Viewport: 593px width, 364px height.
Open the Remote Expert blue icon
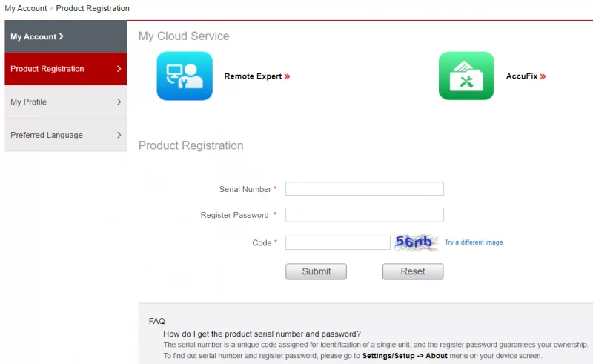pos(185,76)
